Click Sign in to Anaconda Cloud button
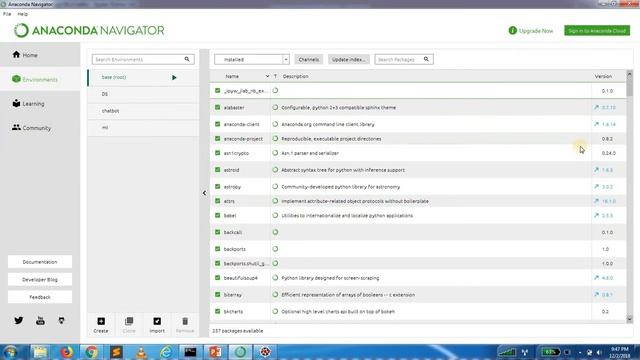The image size is (640, 360). pos(597,31)
